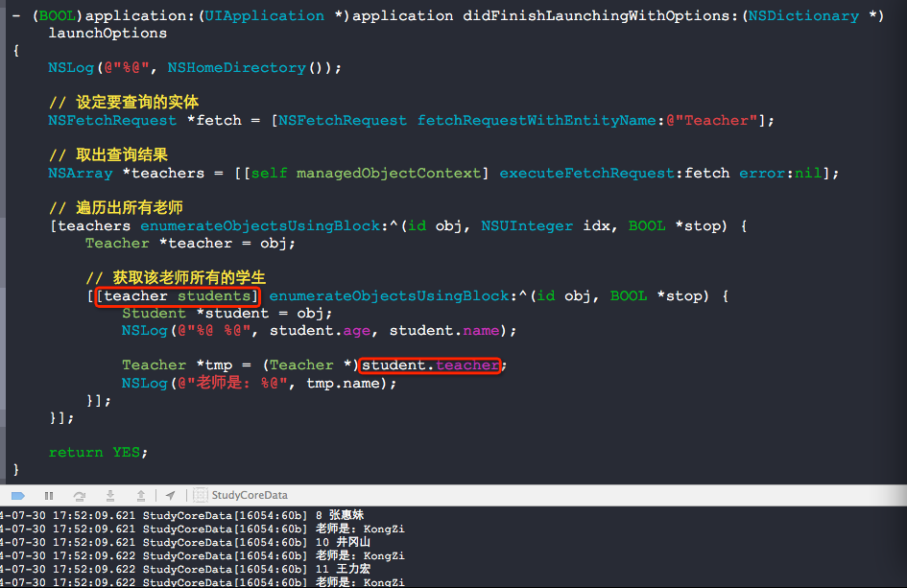
Task: Pause program execution in debug bar
Action: pyautogui.click(x=49, y=496)
